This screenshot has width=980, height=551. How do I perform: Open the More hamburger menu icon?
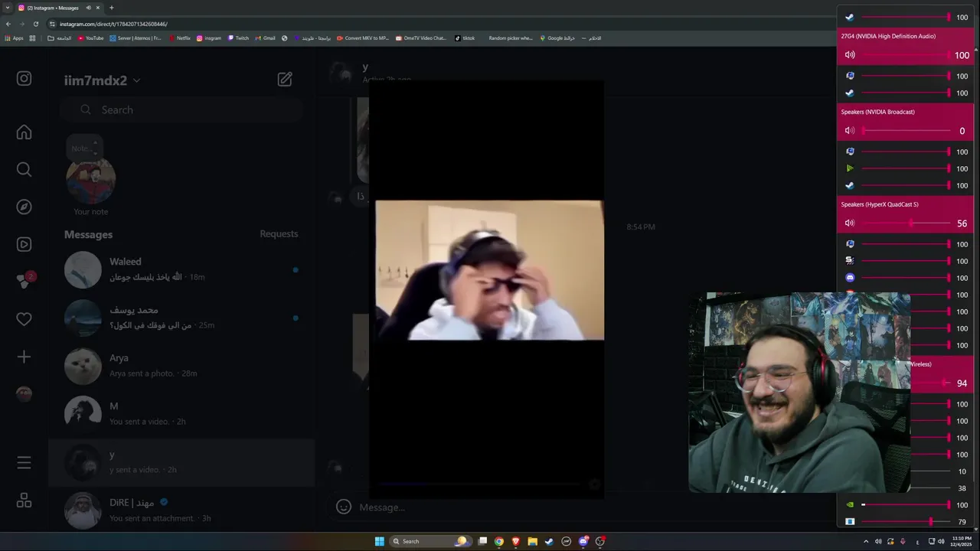[24, 462]
